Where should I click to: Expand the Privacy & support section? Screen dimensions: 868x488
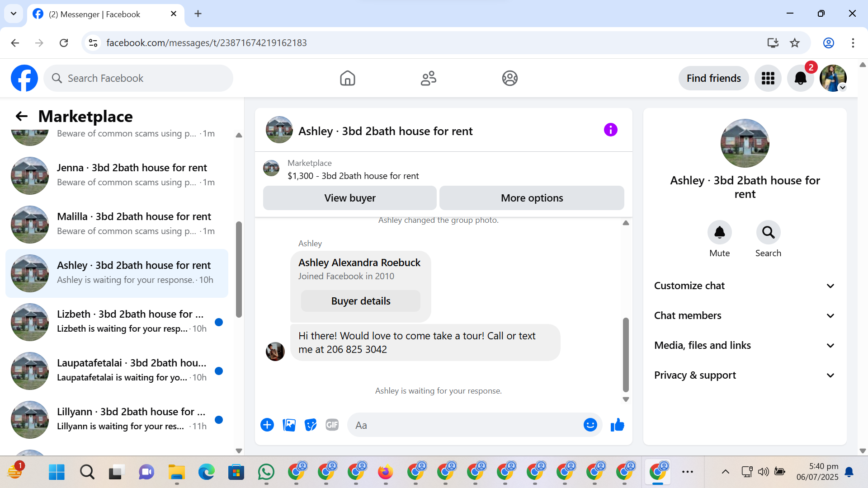[745, 375]
